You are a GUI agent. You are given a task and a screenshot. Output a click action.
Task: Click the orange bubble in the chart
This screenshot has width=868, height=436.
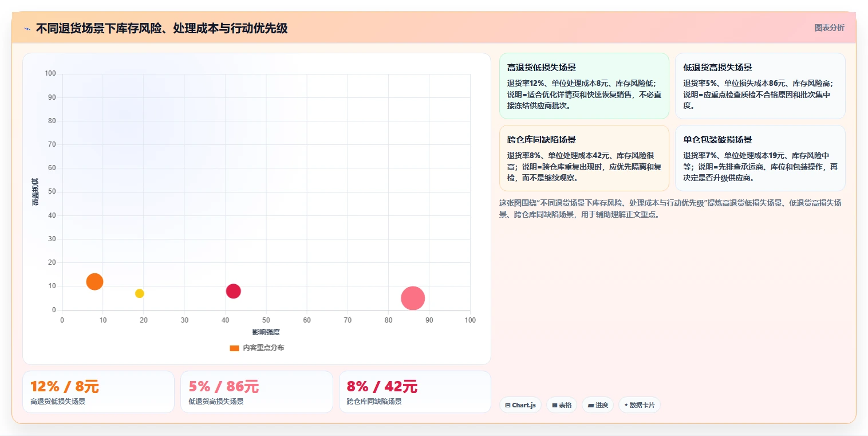tap(94, 281)
